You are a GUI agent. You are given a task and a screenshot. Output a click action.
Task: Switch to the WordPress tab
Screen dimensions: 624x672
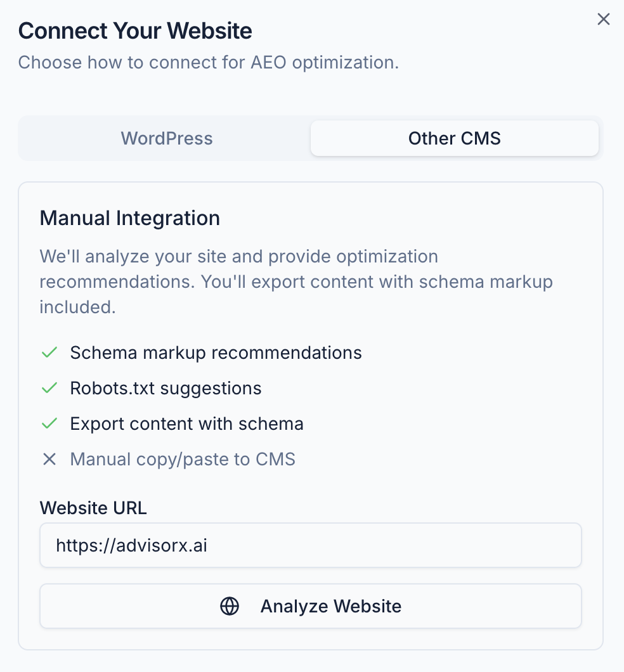point(166,138)
